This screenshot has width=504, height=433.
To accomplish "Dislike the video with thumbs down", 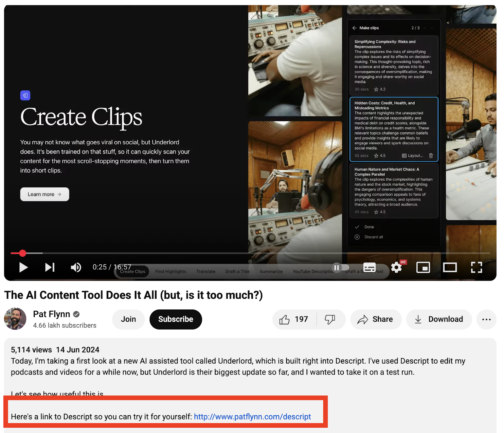I will [330, 319].
